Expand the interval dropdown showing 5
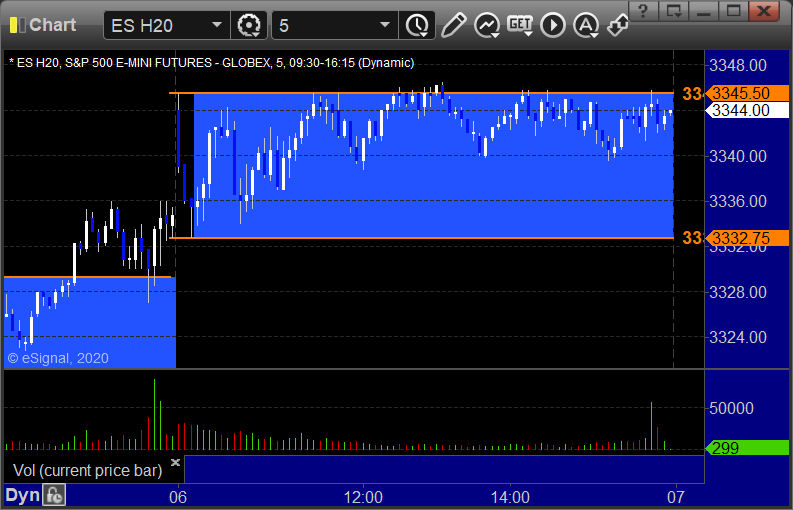Viewport: 793px width, 510px height. click(x=335, y=25)
